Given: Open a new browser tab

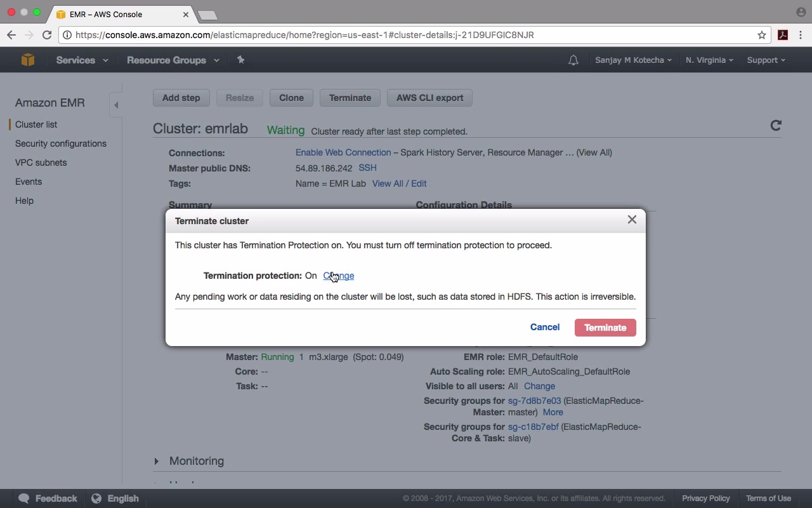Looking at the screenshot, I should click(207, 15).
